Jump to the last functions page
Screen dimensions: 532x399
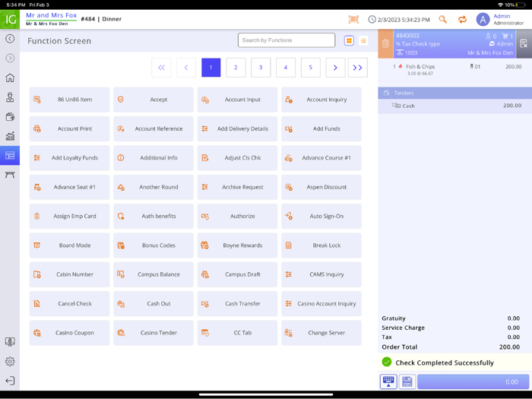pos(358,68)
